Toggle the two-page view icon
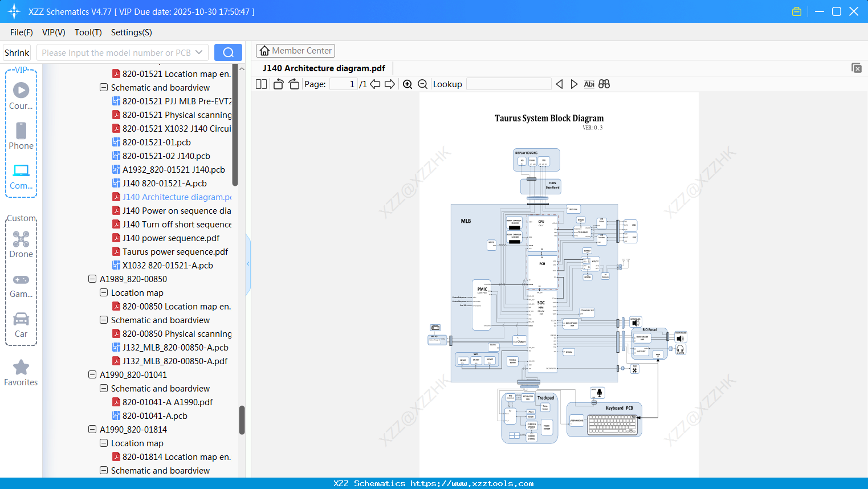 point(262,84)
